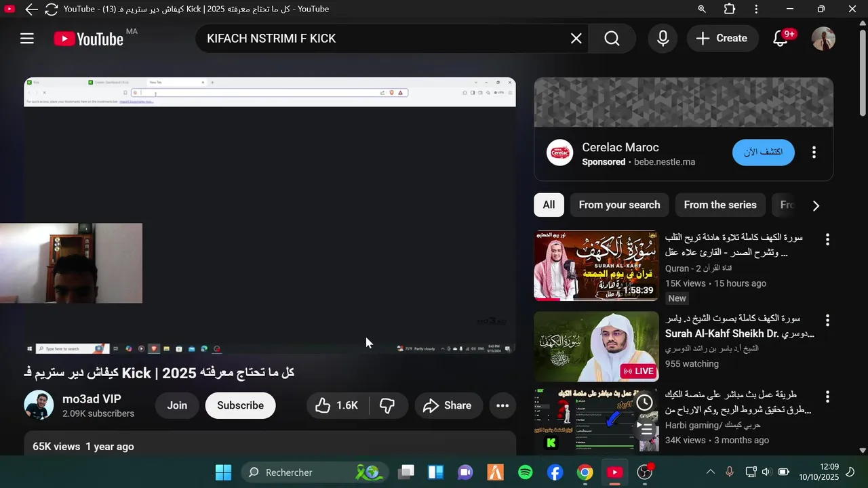Click the YouTube logo to go home
The height and width of the screenshot is (488, 868).
[89, 39]
